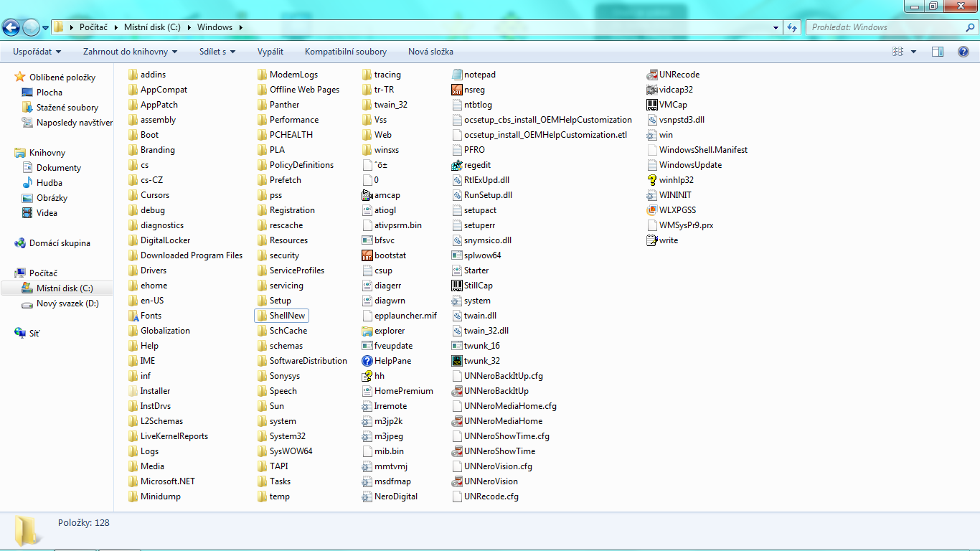The height and width of the screenshot is (551, 980).
Task: Expand the address bar history dropdown
Action: click(776, 27)
